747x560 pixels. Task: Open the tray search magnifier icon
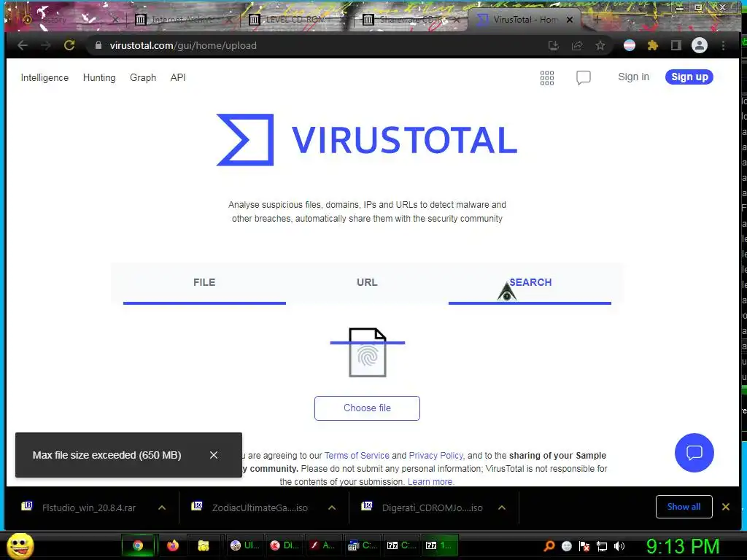[x=549, y=546]
